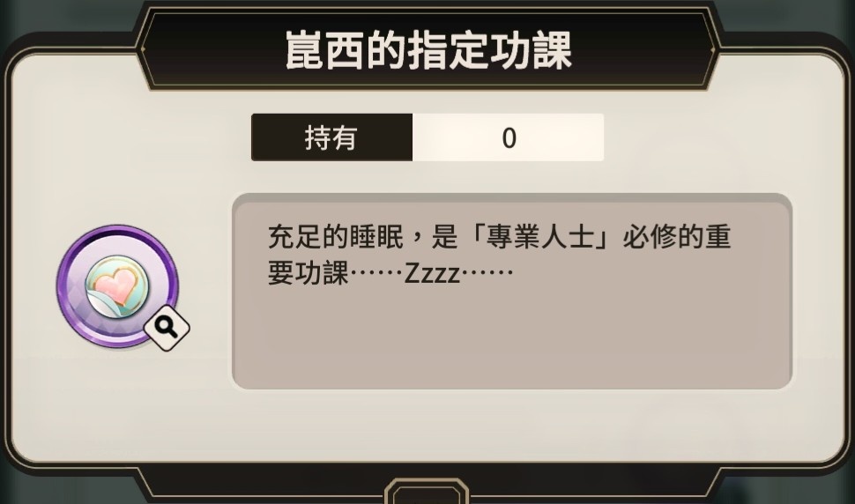Tap the magnifier icon on the item
Viewport: 855px width, 504px height.
167,328
